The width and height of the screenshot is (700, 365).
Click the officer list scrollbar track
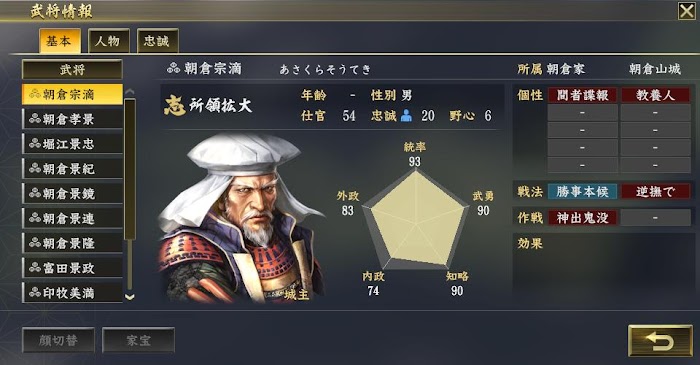click(x=129, y=195)
